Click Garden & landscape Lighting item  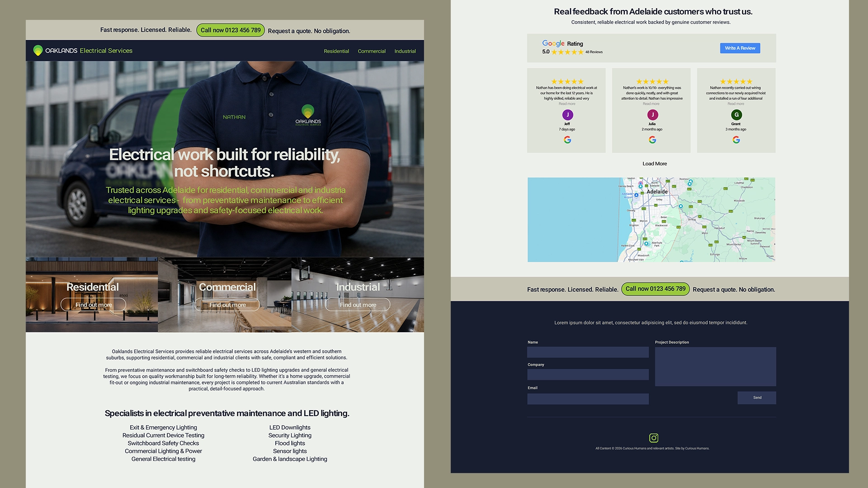[x=290, y=459]
